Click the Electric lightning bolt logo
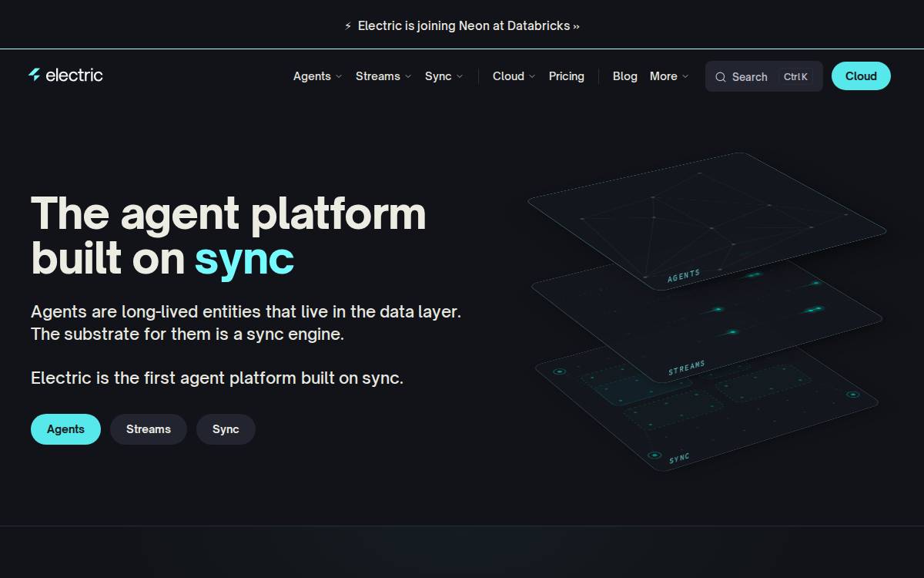 (35, 75)
